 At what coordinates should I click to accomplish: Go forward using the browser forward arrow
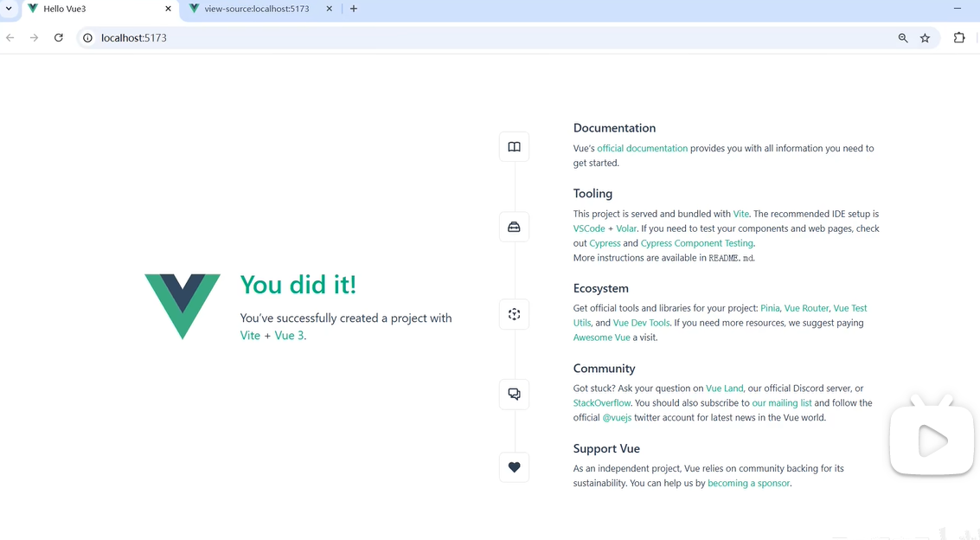[34, 37]
